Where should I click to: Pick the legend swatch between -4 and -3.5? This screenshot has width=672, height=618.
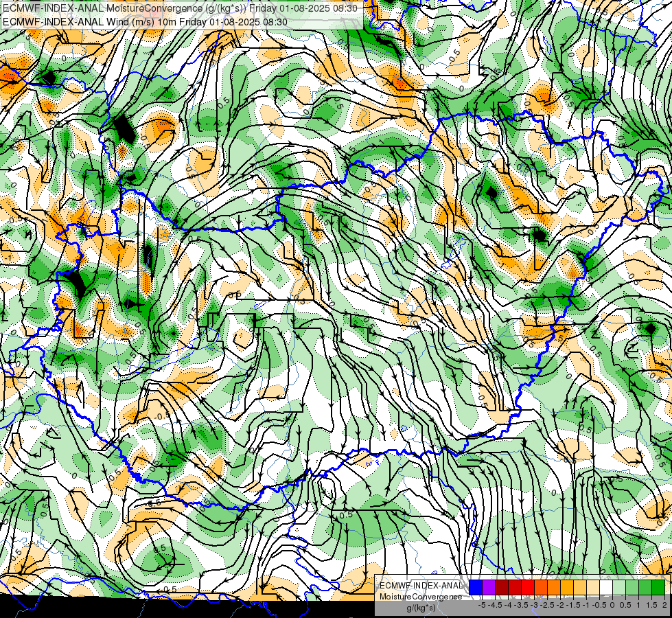tap(515, 588)
